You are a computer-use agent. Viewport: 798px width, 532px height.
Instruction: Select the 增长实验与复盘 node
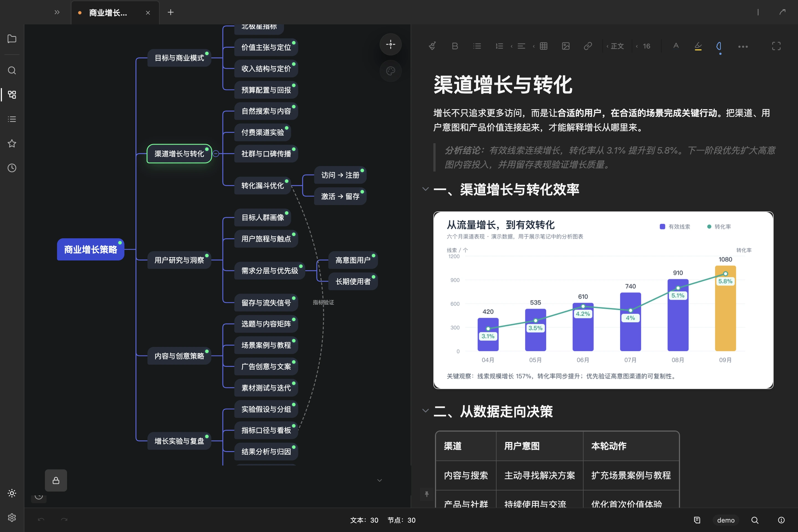pos(179,441)
